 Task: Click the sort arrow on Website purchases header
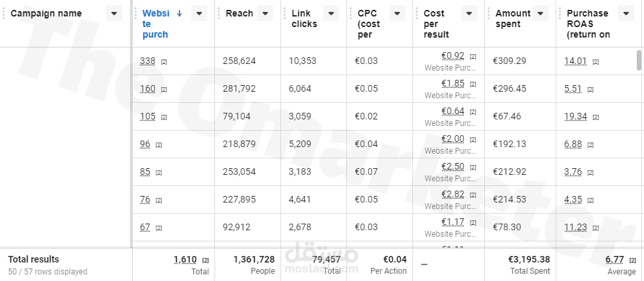pyautogui.click(x=179, y=13)
